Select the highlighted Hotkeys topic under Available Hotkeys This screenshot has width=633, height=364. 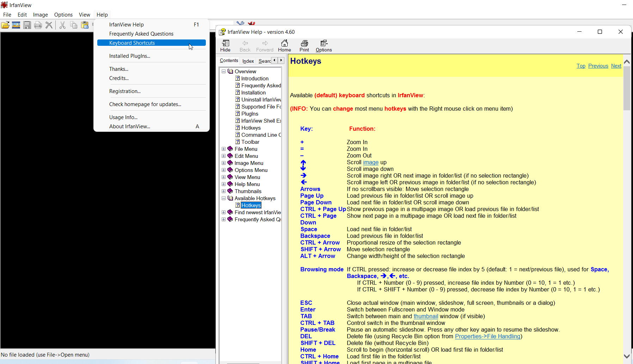(251, 205)
